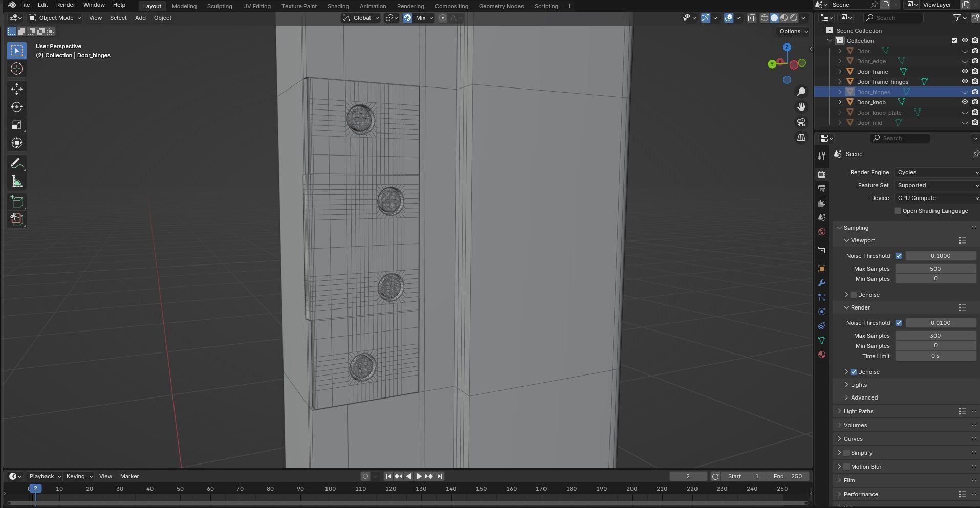Click the current frame number field
The image size is (980, 508).
[688, 476]
